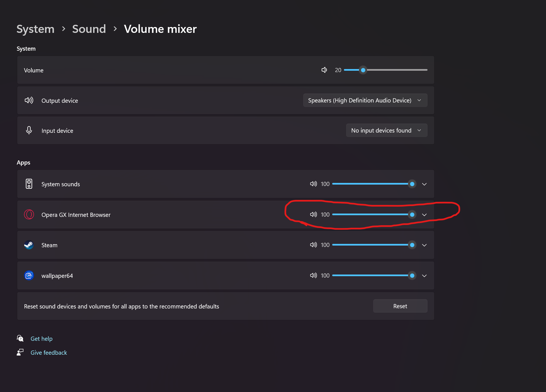Expand the Steam row chevron

424,245
